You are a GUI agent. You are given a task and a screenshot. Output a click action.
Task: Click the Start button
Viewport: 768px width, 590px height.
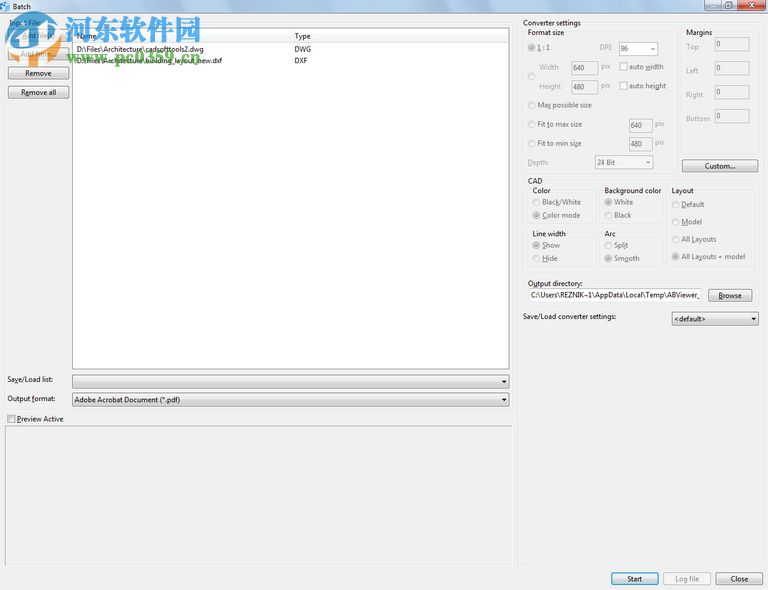point(635,579)
